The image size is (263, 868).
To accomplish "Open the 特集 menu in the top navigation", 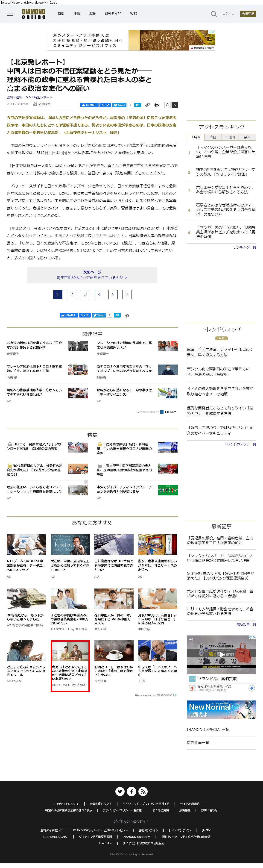I will tap(61, 14).
